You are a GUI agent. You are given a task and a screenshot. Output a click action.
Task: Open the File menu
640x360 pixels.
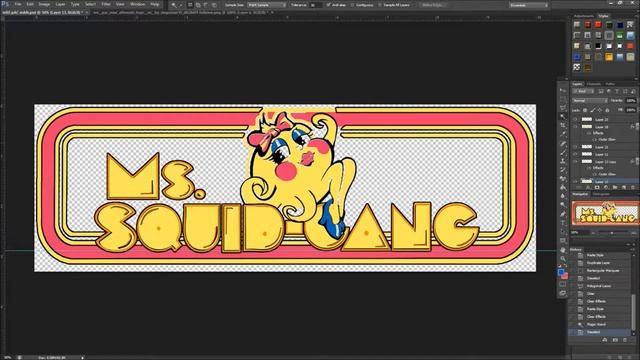tap(18, 4)
